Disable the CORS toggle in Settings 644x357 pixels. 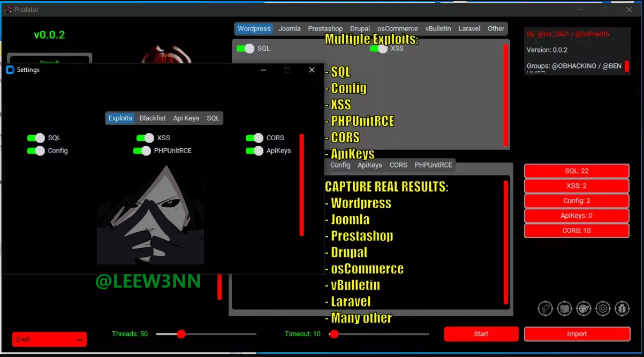(x=254, y=138)
